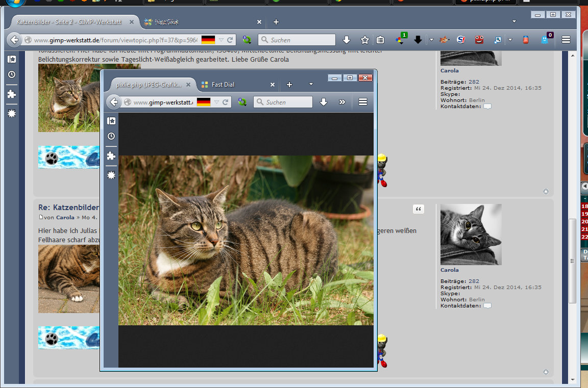Click the bookmarks list icon beside the star

pos(380,40)
